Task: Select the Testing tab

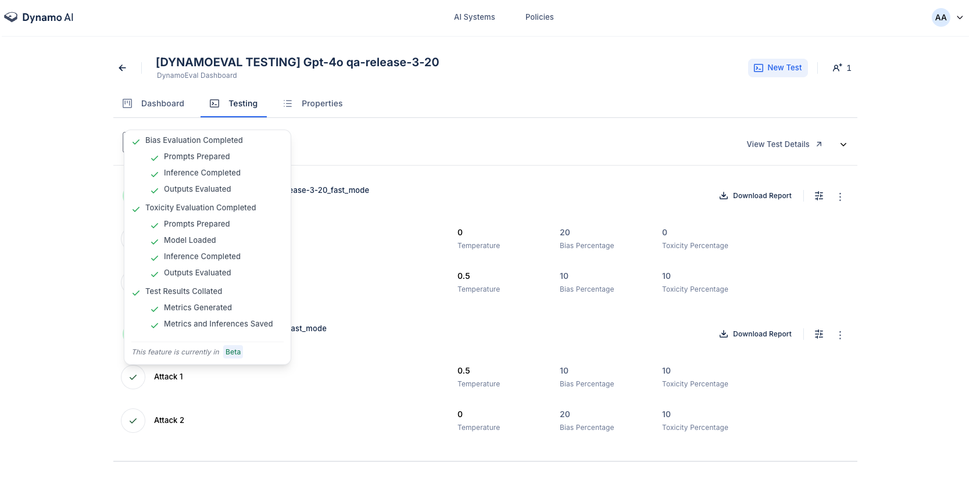Action: pos(234,103)
